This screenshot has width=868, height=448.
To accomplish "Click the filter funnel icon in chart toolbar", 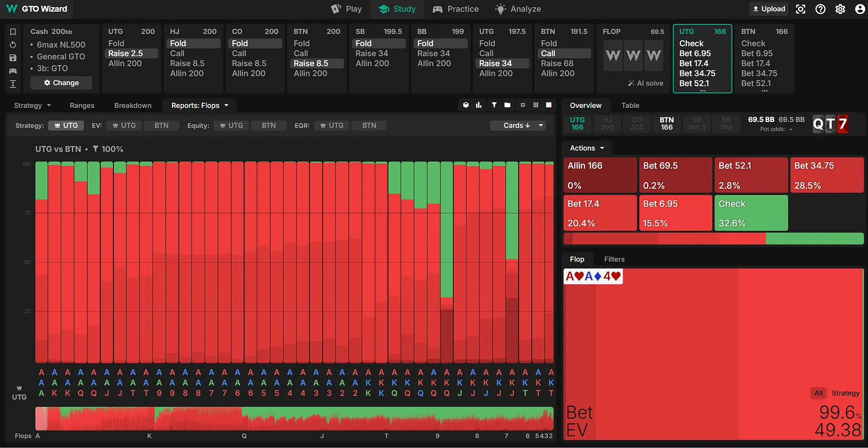I will tap(494, 105).
